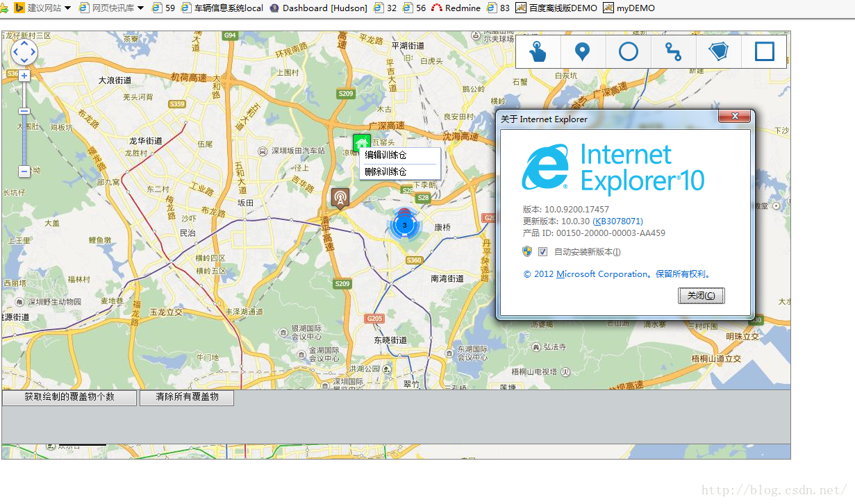The height and width of the screenshot is (504, 855).
Task: Click the blue zoom slider track
Action: pos(24,140)
